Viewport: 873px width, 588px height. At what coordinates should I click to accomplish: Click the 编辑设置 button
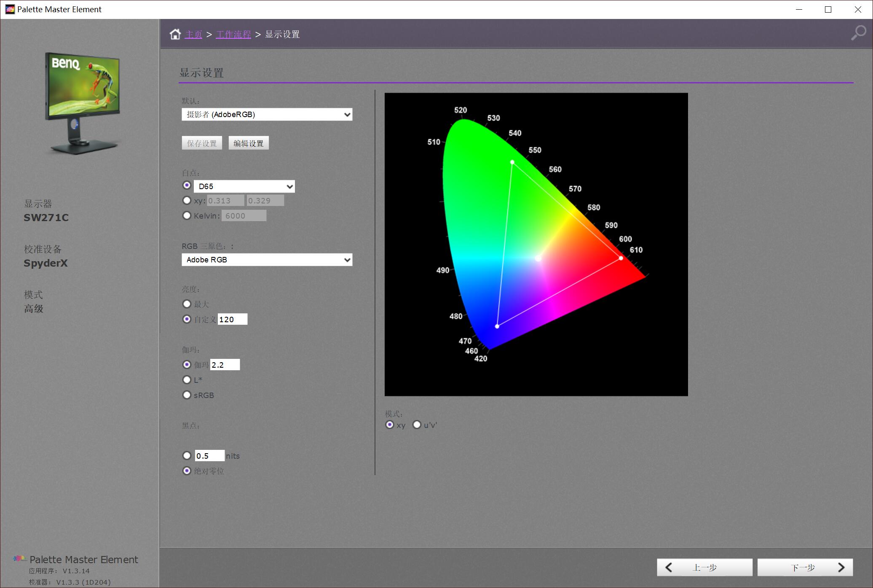[248, 143]
